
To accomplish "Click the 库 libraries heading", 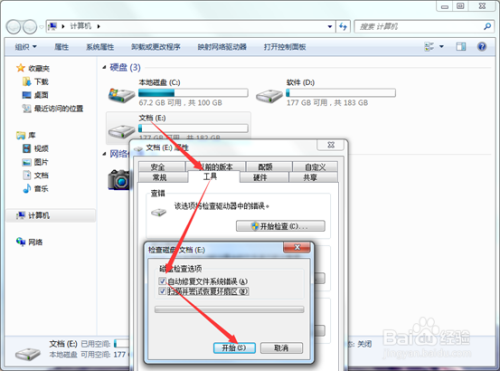I will coord(26,135).
